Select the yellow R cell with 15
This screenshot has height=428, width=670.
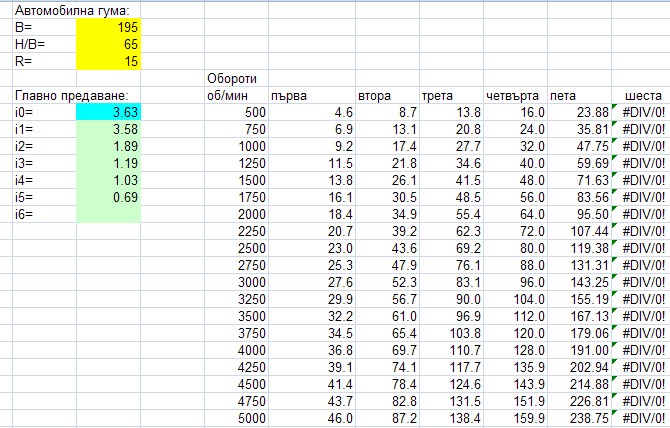point(108,61)
